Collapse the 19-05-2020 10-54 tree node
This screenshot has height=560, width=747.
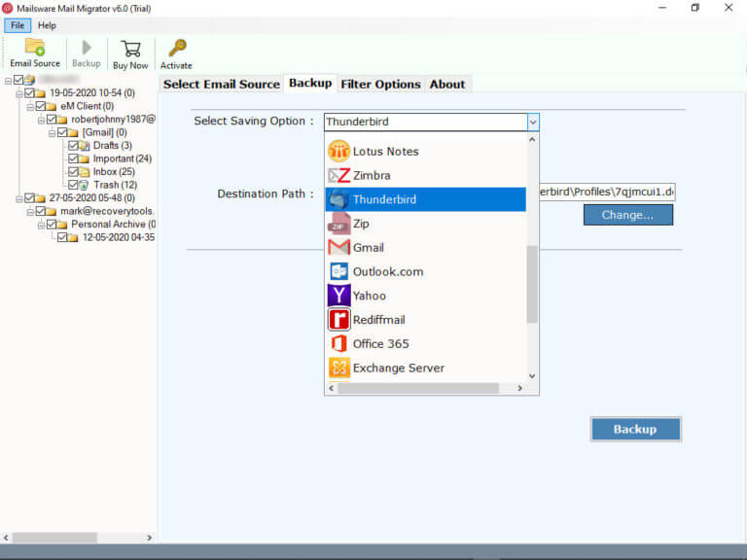pyautogui.click(x=19, y=94)
